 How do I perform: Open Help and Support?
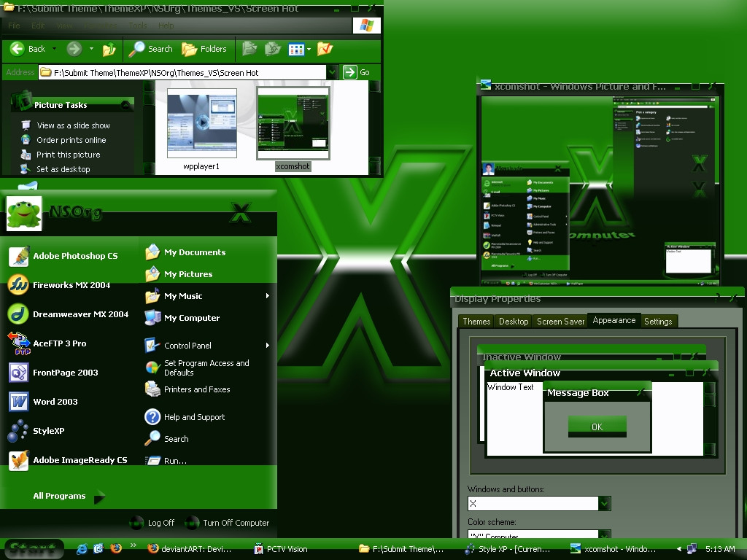(185, 416)
